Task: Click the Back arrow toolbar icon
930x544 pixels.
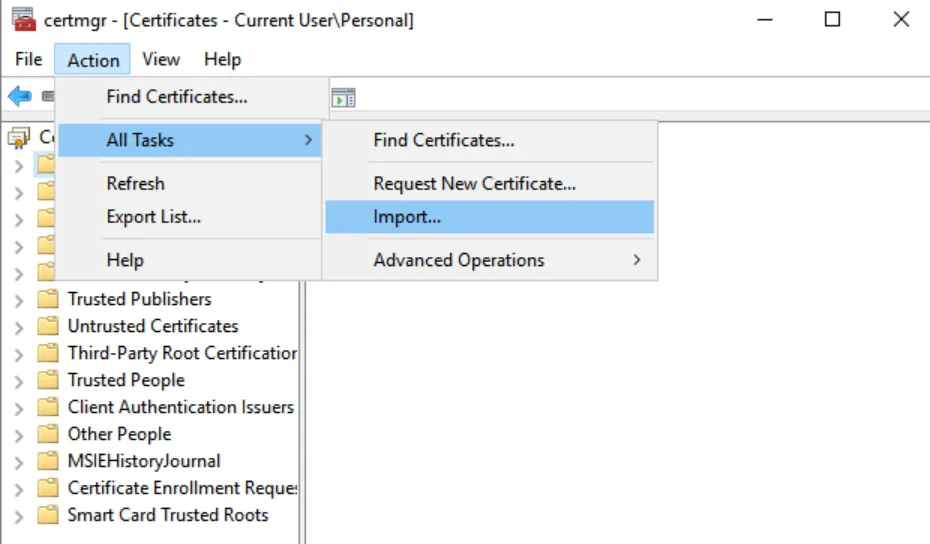Action: (20, 96)
